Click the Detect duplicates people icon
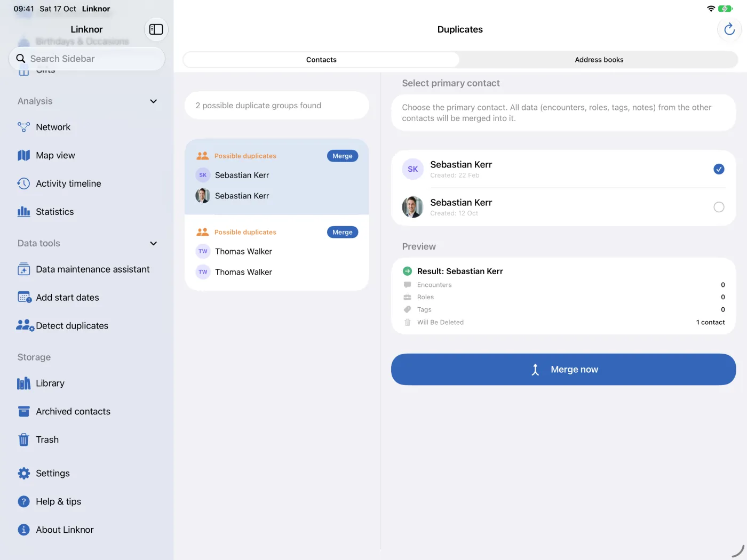Viewport: 747px width, 560px height. point(25,326)
